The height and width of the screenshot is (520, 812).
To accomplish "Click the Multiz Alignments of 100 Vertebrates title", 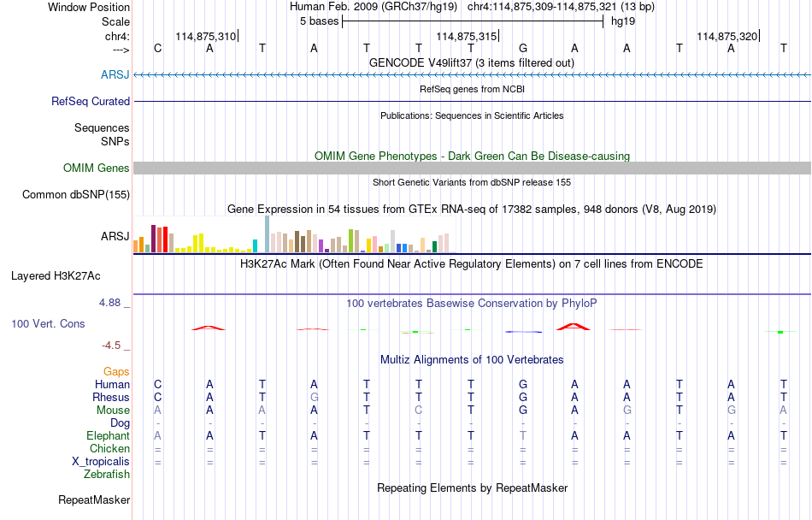I will point(472,359).
